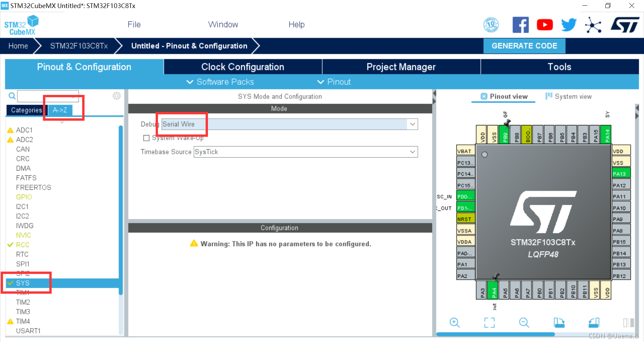The height and width of the screenshot is (342, 644).
Task: Select I2C1 in the peripheral list
Action: pyautogui.click(x=22, y=207)
